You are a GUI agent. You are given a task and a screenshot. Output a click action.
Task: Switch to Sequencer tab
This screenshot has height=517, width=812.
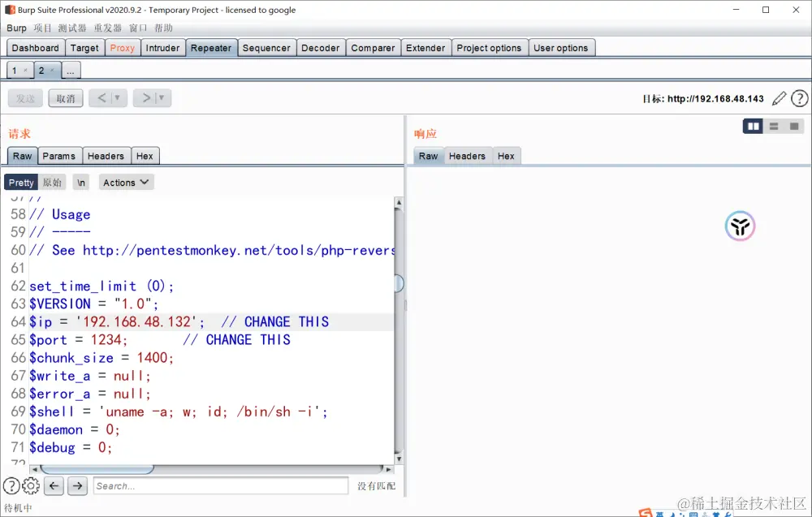coord(266,48)
